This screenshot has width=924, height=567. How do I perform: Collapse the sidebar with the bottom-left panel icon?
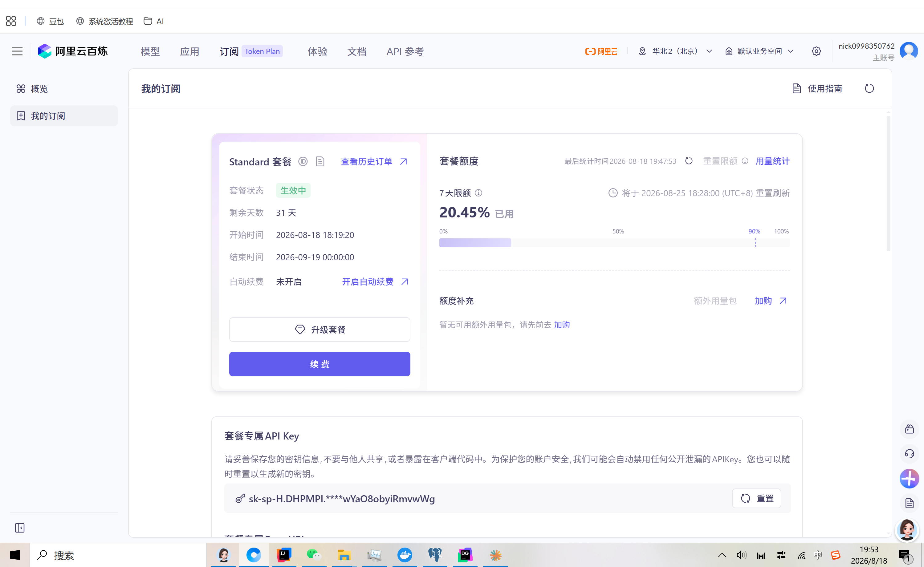tap(20, 528)
